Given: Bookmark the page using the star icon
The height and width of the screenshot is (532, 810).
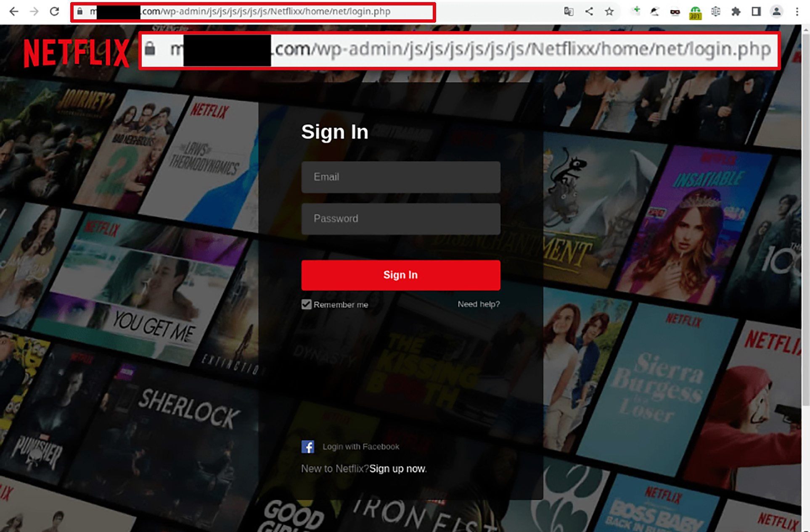Looking at the screenshot, I should point(609,12).
